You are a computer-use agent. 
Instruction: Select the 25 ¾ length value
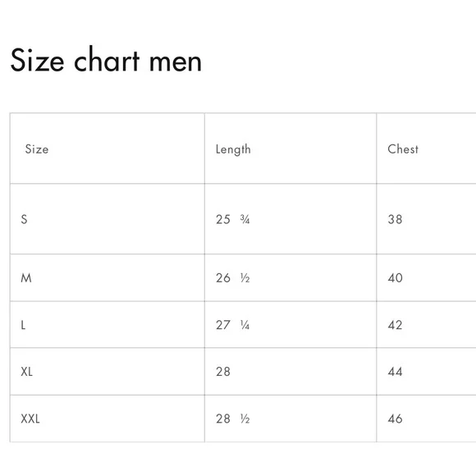coord(233,219)
